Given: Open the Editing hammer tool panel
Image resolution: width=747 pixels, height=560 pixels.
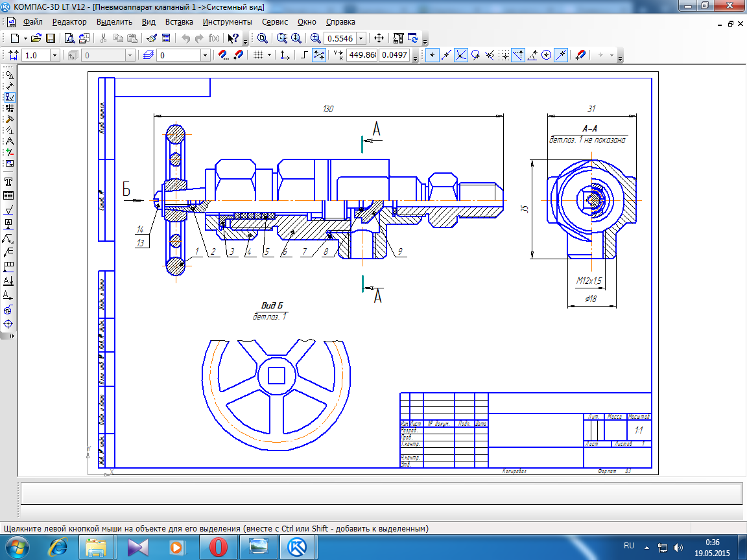Looking at the screenshot, I should 9,119.
